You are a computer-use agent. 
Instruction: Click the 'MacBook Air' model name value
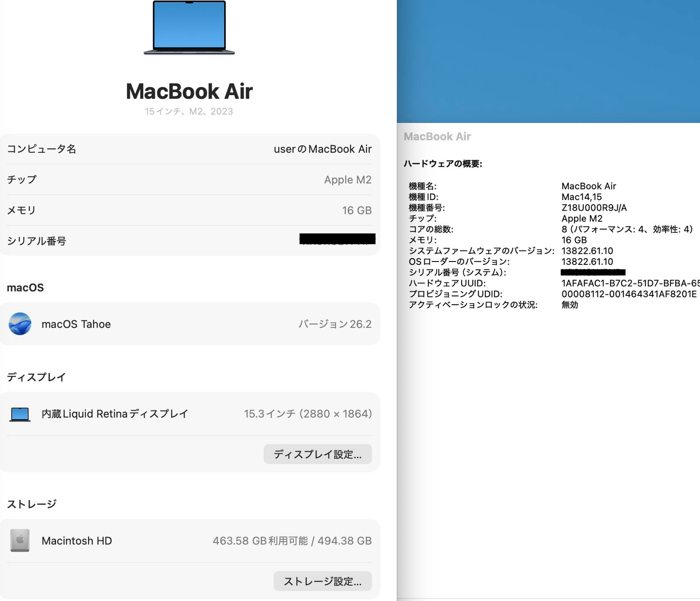click(589, 186)
